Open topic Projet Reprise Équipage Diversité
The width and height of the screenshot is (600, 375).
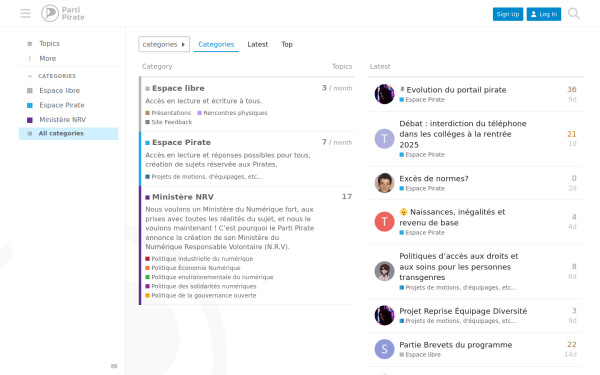(x=463, y=311)
